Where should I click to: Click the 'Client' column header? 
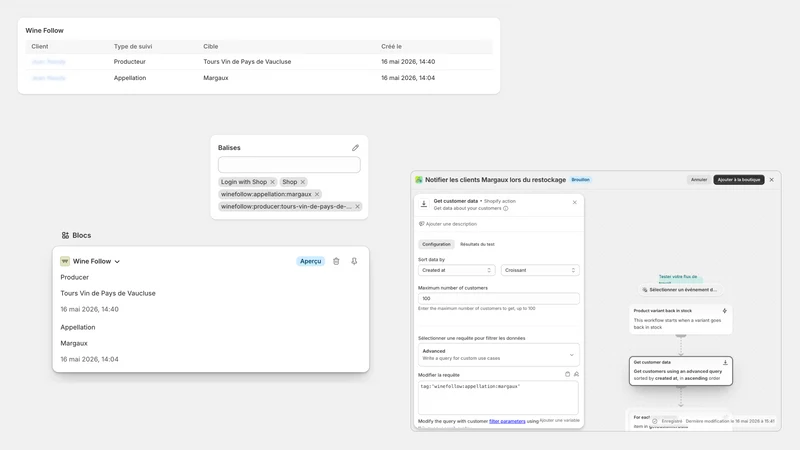click(x=40, y=46)
